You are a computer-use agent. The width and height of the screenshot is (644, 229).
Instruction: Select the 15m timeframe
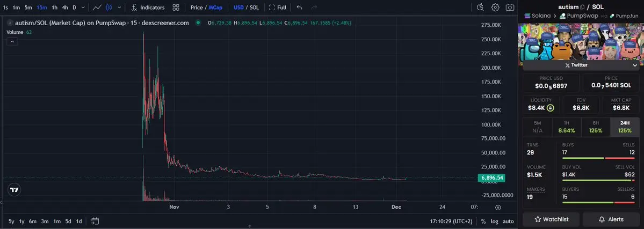coord(41,8)
